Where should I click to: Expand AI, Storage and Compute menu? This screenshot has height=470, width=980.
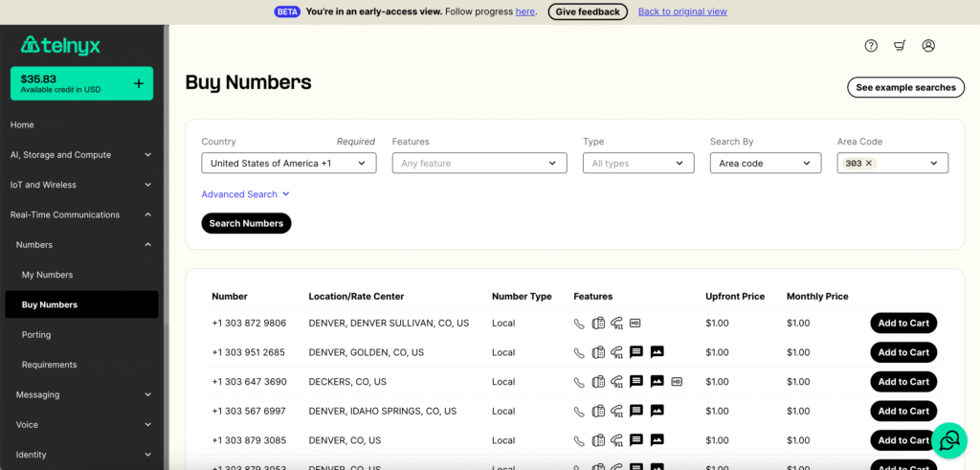tap(81, 155)
